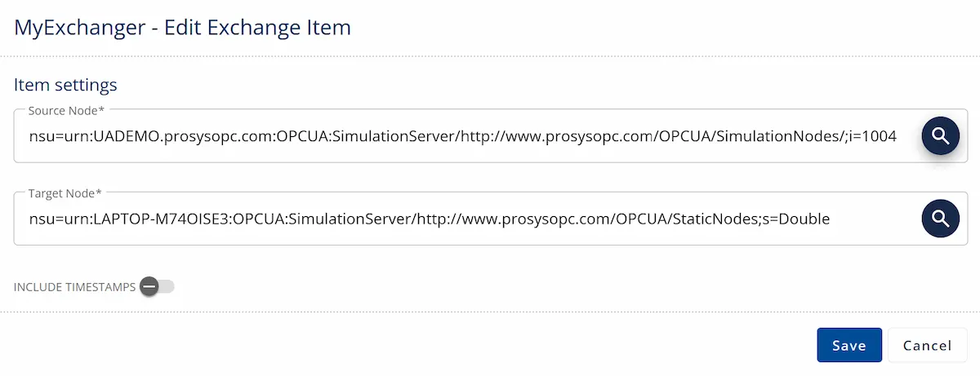The width and height of the screenshot is (980, 376).
Task: Click the MyExchanger - Edit Exchange Item title
Action: click(x=183, y=28)
